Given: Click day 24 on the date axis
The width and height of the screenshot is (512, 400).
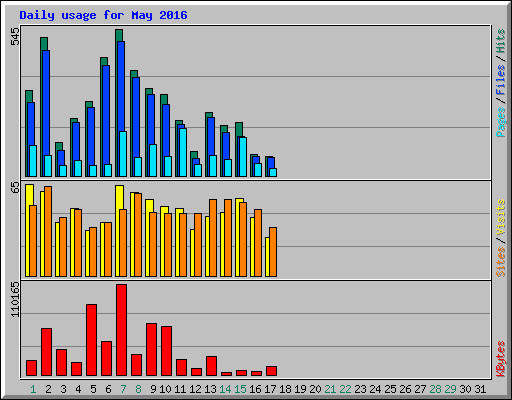Looking at the screenshot, I should [375, 389].
